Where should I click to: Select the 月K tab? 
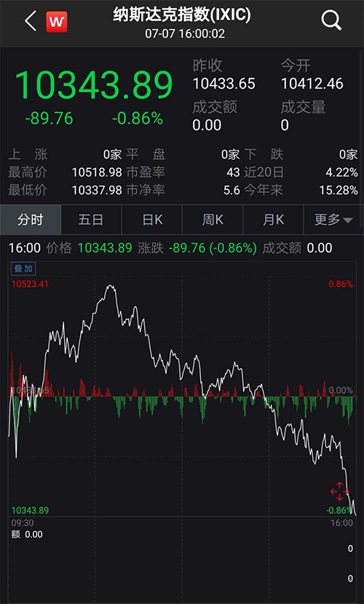coord(273,219)
